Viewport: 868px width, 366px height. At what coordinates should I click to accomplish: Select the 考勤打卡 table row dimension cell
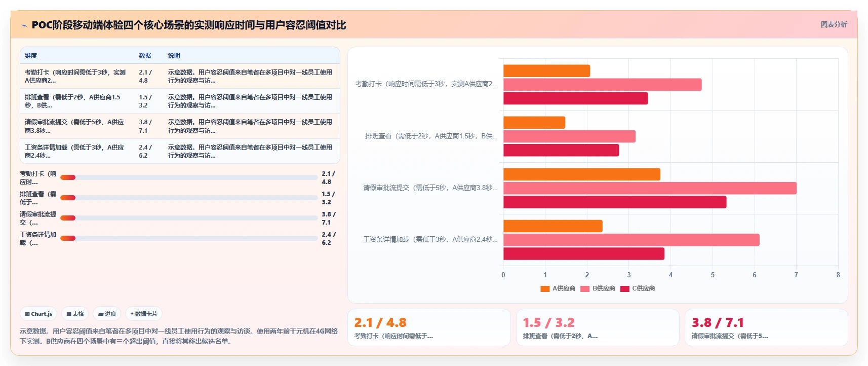tap(77, 77)
